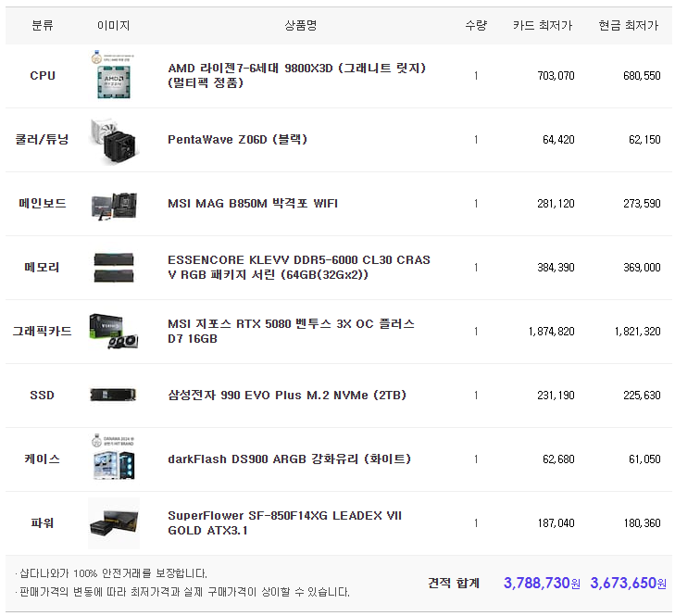Click SSD cash price 225,630
This screenshot has width=675, height=616.
click(642, 395)
